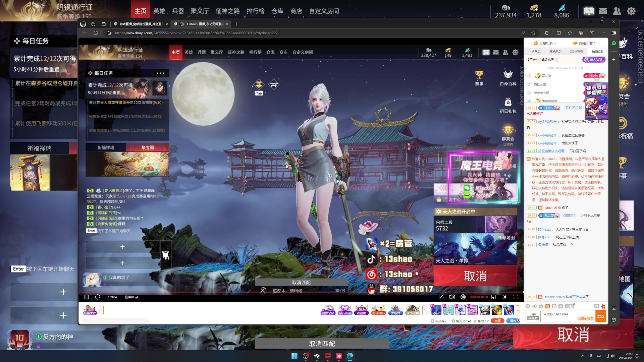Open 主播投稿 link in the chat panel

[x=545, y=43]
